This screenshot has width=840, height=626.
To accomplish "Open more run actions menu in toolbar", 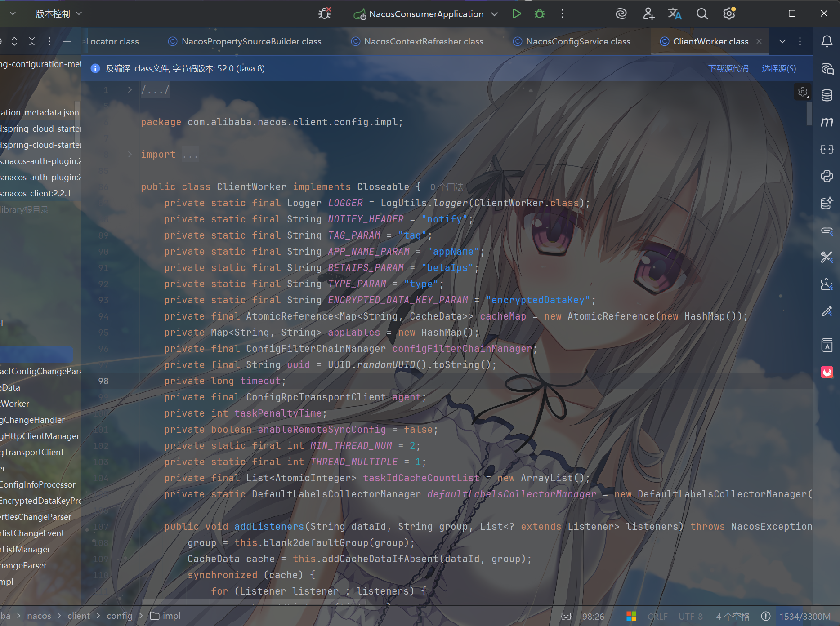I will (x=562, y=14).
